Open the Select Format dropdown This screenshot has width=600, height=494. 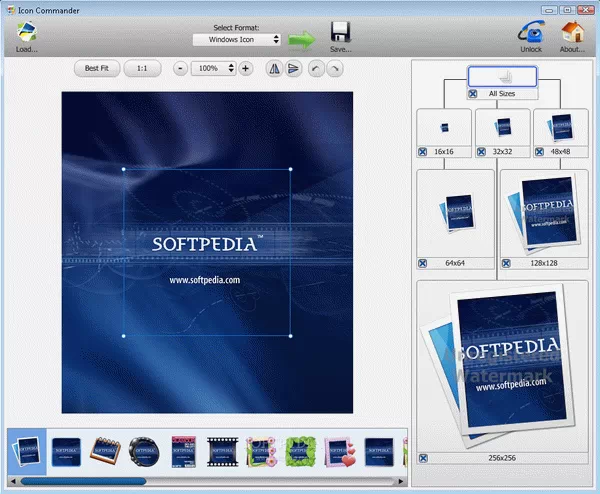point(238,40)
